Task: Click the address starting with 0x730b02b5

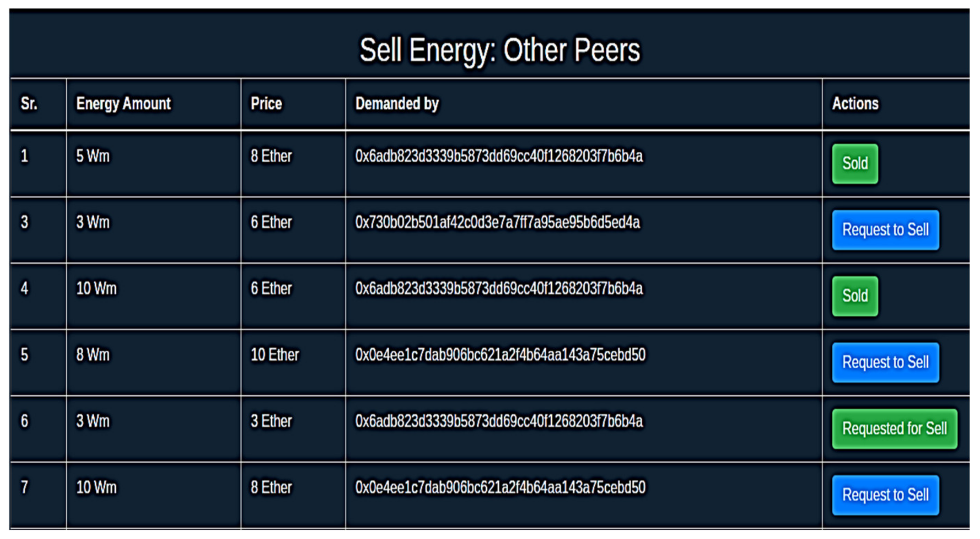Action: tap(497, 222)
